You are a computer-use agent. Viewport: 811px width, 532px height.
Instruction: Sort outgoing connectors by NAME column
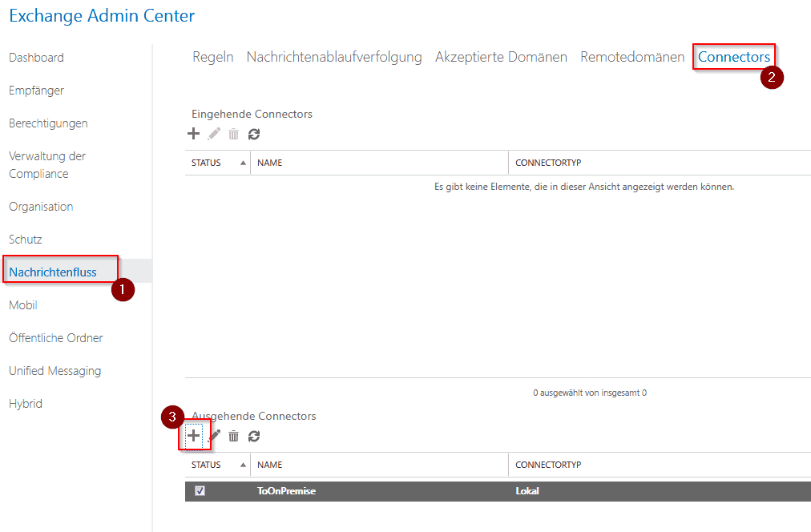tap(269, 465)
